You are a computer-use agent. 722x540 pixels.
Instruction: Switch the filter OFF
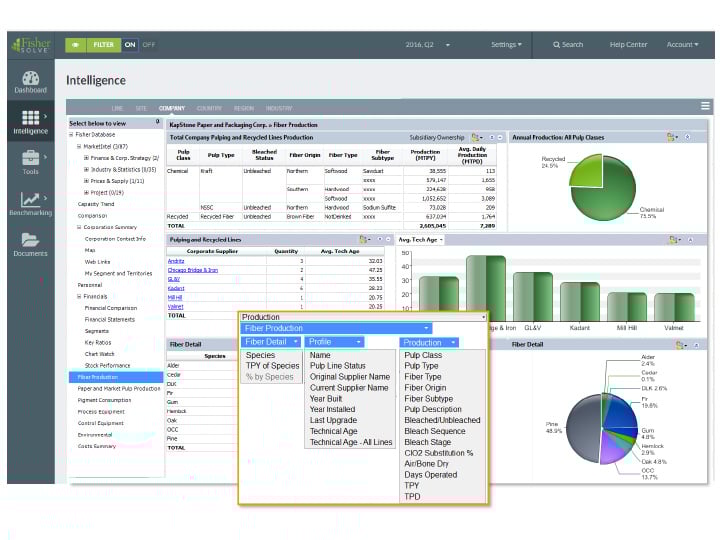(x=149, y=45)
